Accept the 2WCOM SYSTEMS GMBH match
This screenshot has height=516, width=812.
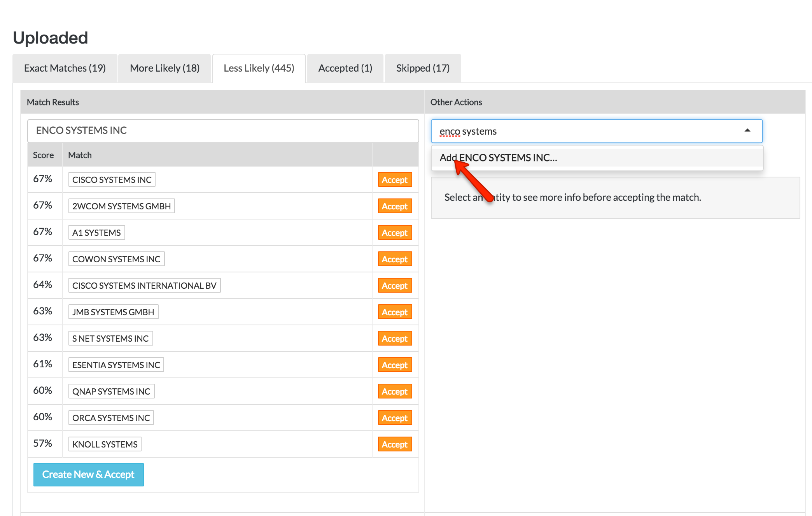pyautogui.click(x=394, y=206)
